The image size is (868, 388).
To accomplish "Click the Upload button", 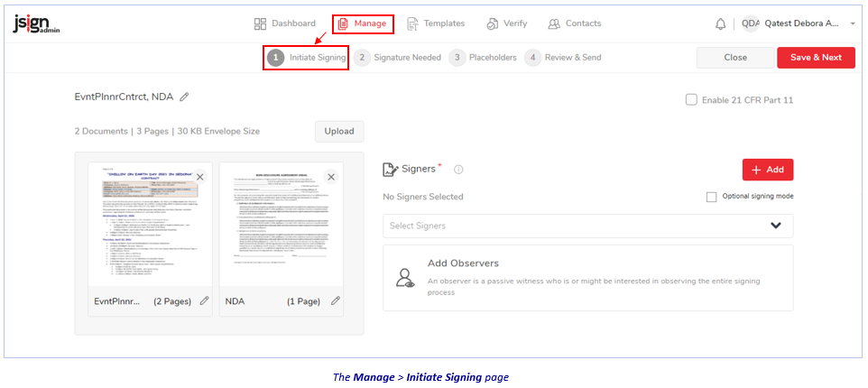I will tap(339, 131).
